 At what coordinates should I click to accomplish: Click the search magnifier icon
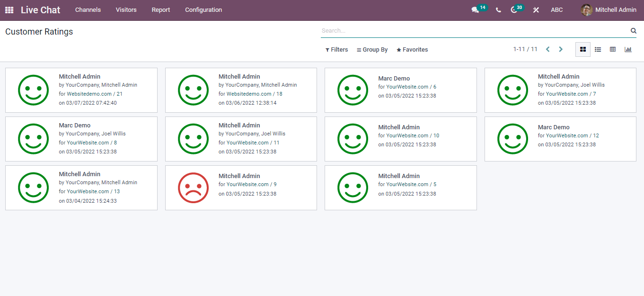[x=633, y=31]
